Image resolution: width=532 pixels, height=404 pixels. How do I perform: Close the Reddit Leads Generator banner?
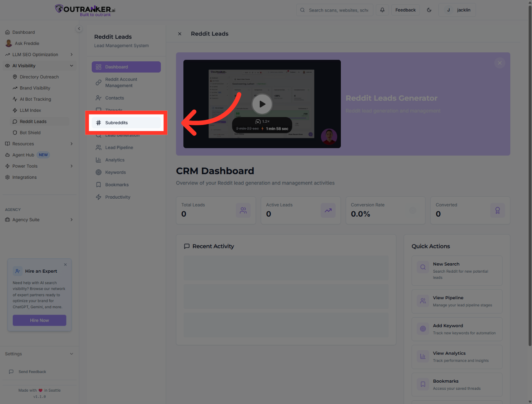pyautogui.click(x=499, y=63)
